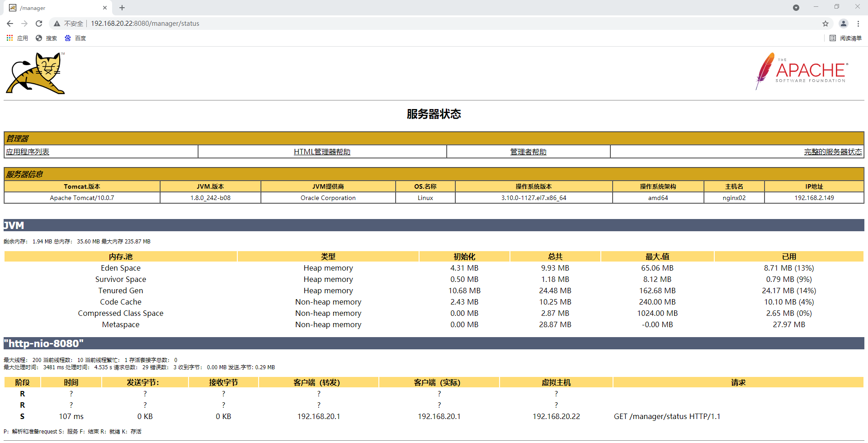The image size is (868, 443).
Task: Open the 阅读清单 reading list
Action: coord(845,38)
